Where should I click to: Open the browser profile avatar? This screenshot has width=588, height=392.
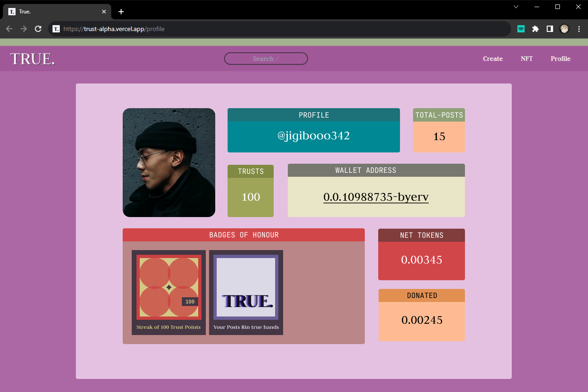tap(564, 29)
